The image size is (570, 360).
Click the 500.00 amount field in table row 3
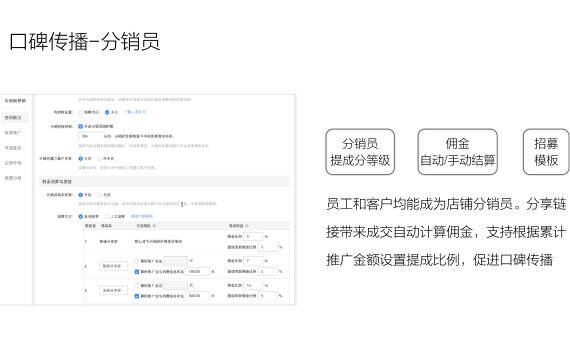tap(198, 296)
